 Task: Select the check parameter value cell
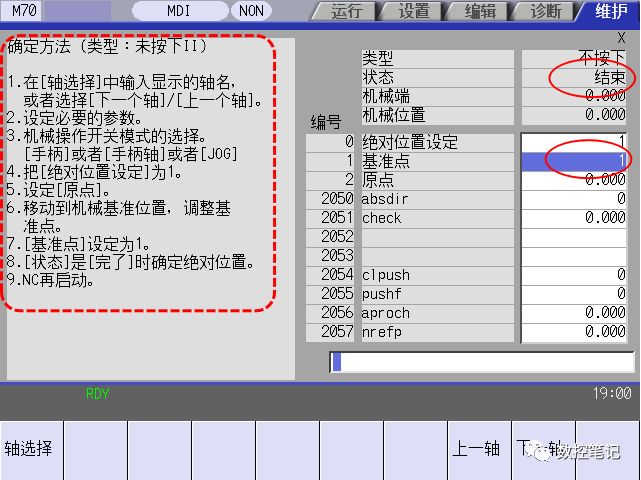[x=575, y=218]
